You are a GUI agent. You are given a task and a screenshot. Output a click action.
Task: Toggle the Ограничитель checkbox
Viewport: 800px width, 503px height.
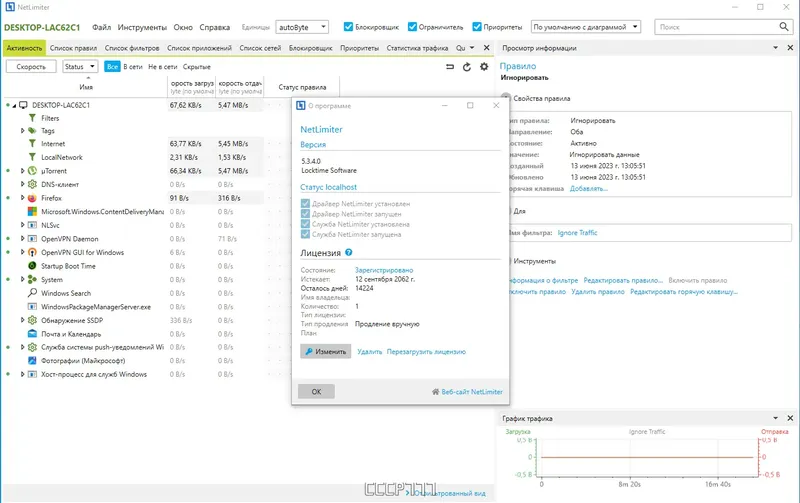[x=412, y=27]
